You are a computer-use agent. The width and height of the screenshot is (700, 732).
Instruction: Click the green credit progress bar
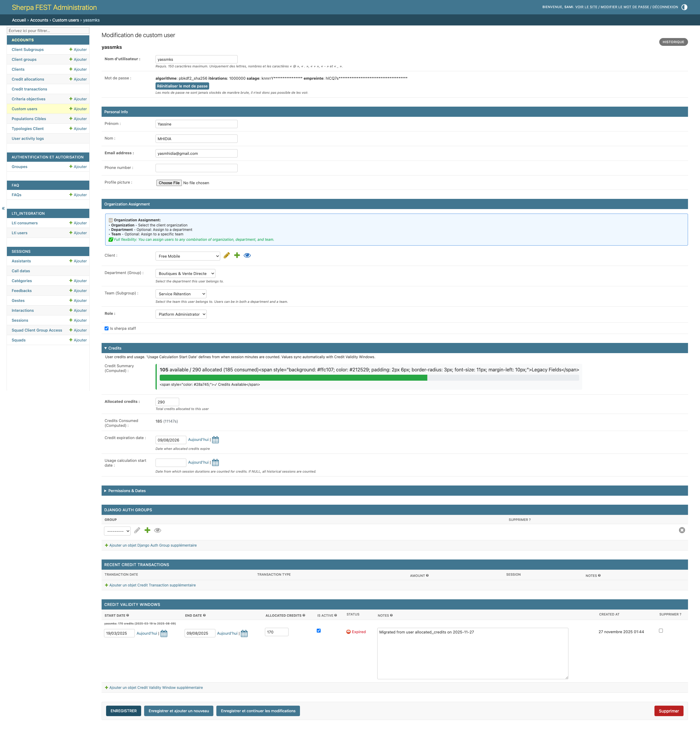[293, 378]
